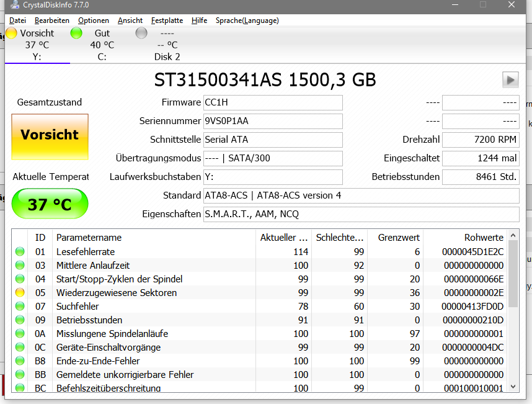The image size is (532, 404).
Task: Click the green dot for Geräte-Einschaltvorgänge
Action: (x=20, y=347)
